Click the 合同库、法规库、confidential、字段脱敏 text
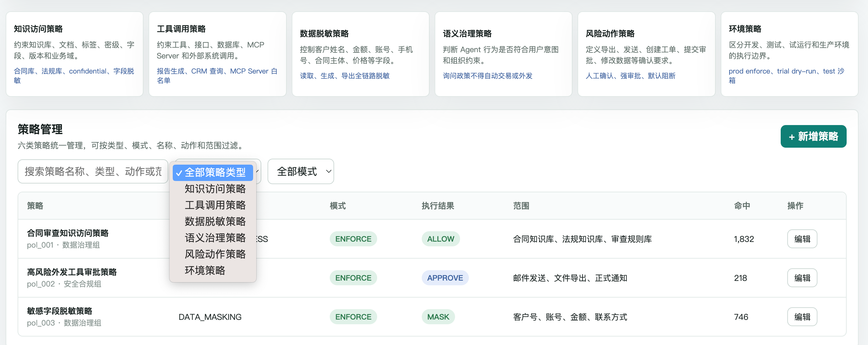This screenshot has height=345, width=868. click(74, 75)
